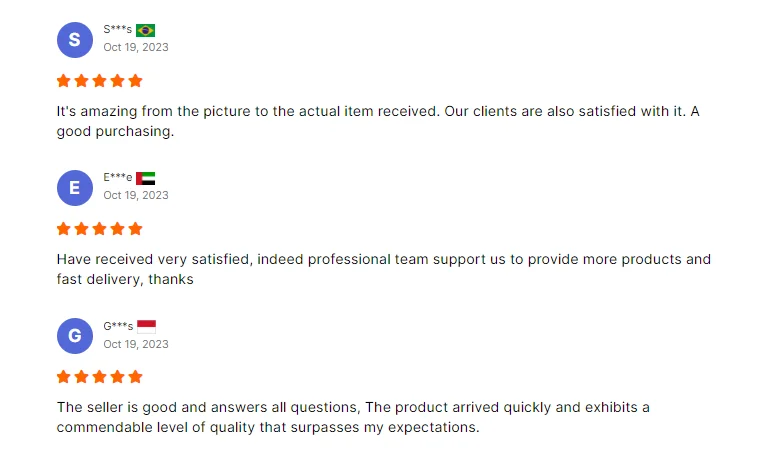This screenshot has width=780, height=453.
Task: Click the Oct 19, 2023 date under G***s
Action: pos(136,344)
